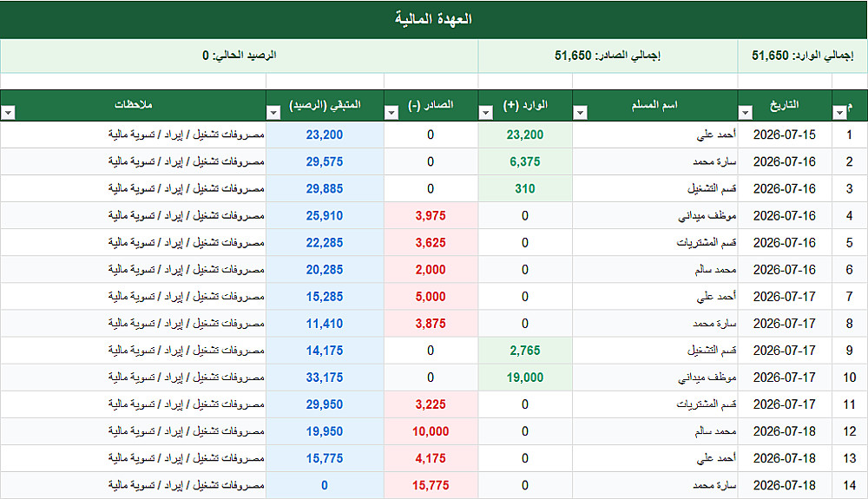Select قسم المشتريات name cell in row 5
Image resolution: width=868 pixels, height=499 pixels.
[654, 242]
